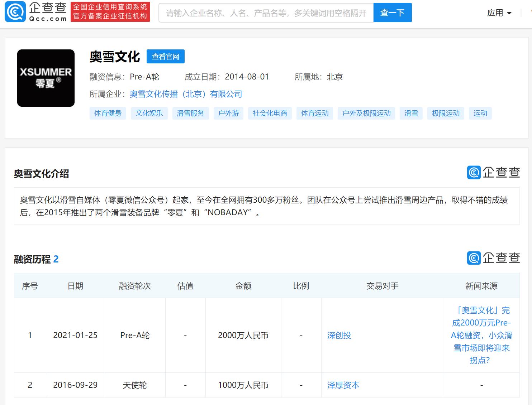Click the 序号 column header
This screenshot has width=532, height=405.
tap(30, 286)
